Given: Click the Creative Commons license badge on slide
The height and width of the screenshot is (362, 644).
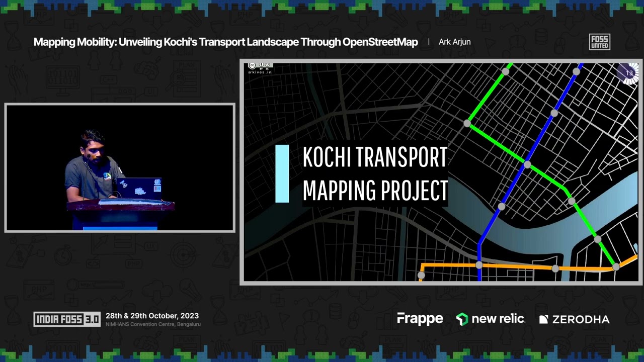Looking at the screenshot, I should [260, 65].
